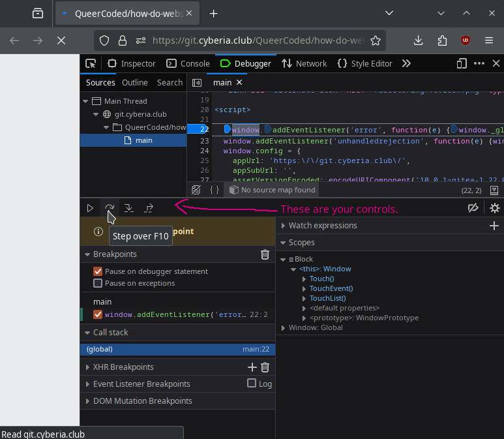Switch to the Console tab
Screen dimensions: 504x439
click(188, 64)
